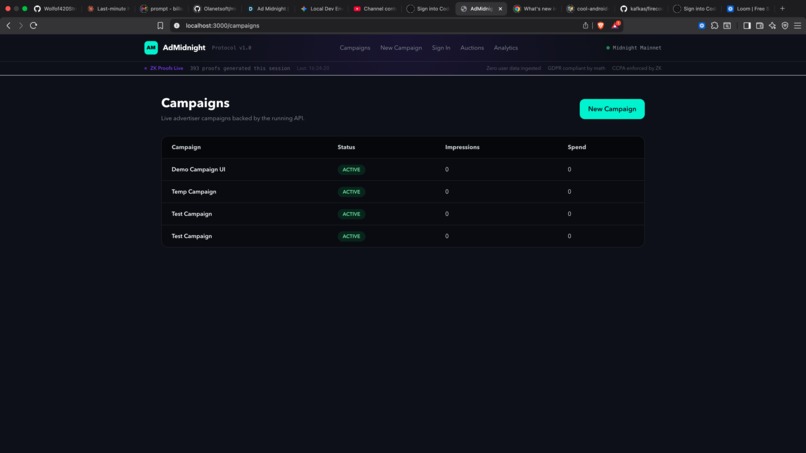Select the Temp Campaign row
The height and width of the screenshot is (453, 806).
click(x=402, y=192)
